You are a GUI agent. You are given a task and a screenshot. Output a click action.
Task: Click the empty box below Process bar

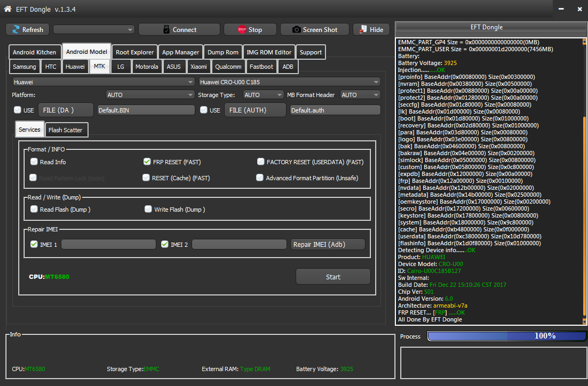(493, 363)
